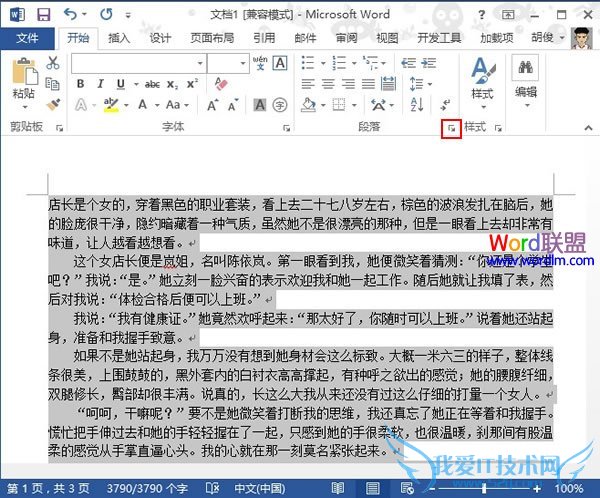Copy selection with the copy icon

52,84
